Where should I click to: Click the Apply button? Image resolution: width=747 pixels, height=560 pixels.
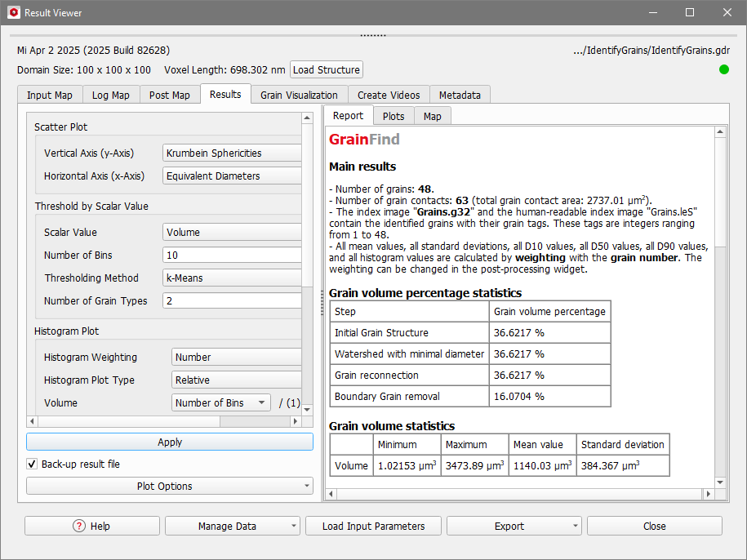(170, 442)
